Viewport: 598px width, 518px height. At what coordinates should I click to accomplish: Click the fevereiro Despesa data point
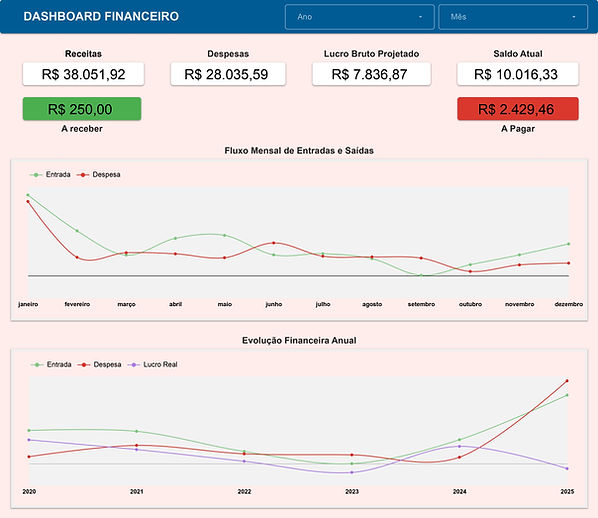pyautogui.click(x=77, y=257)
